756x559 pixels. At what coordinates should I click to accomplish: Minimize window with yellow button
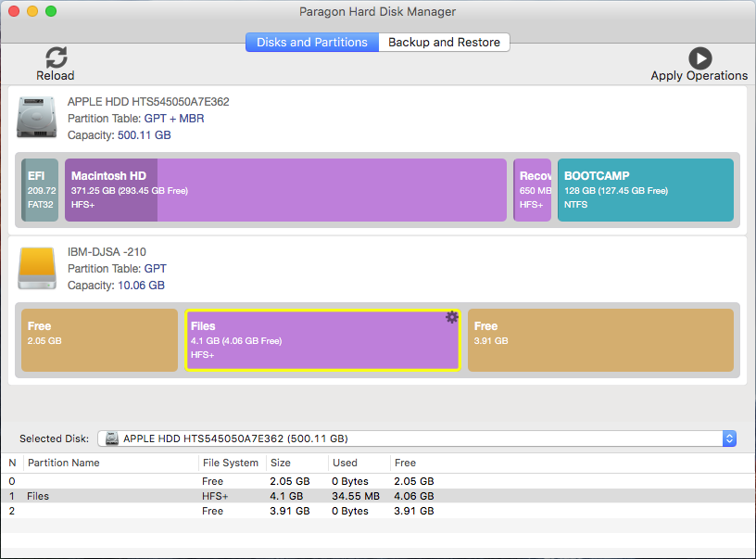(x=32, y=11)
